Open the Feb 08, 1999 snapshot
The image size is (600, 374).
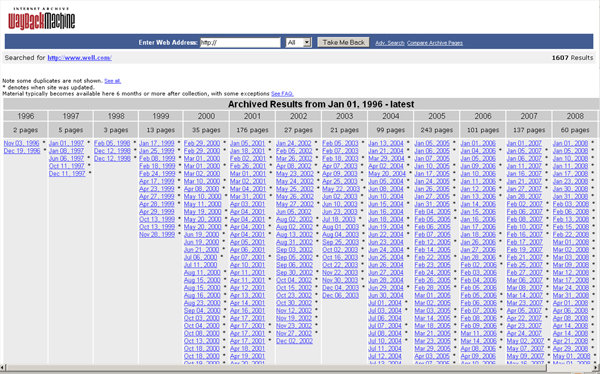coord(157,158)
